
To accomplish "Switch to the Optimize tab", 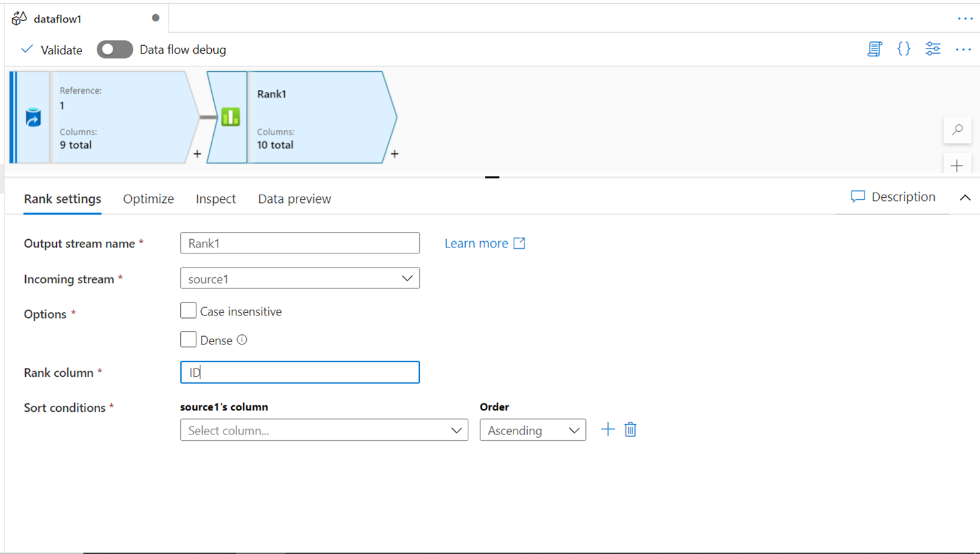I will (x=148, y=199).
